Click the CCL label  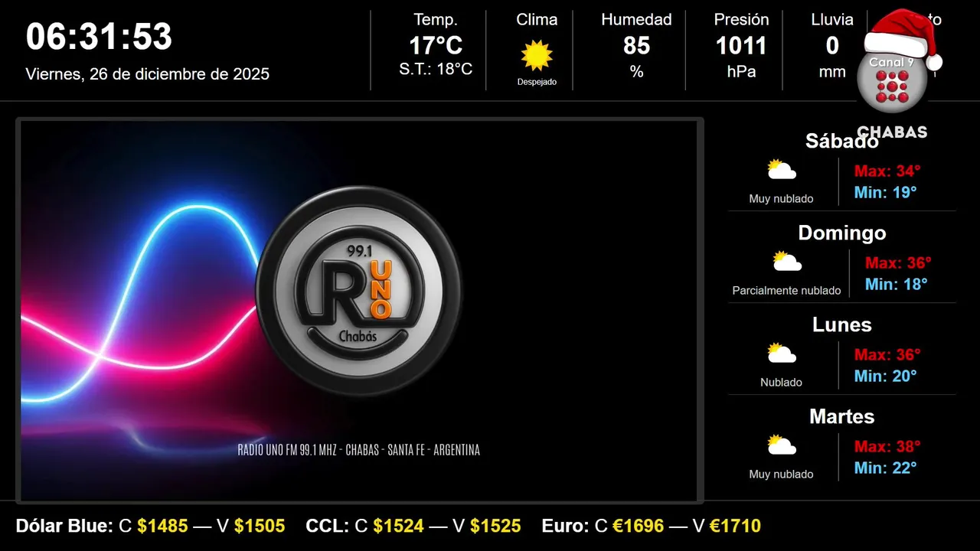tap(326, 526)
